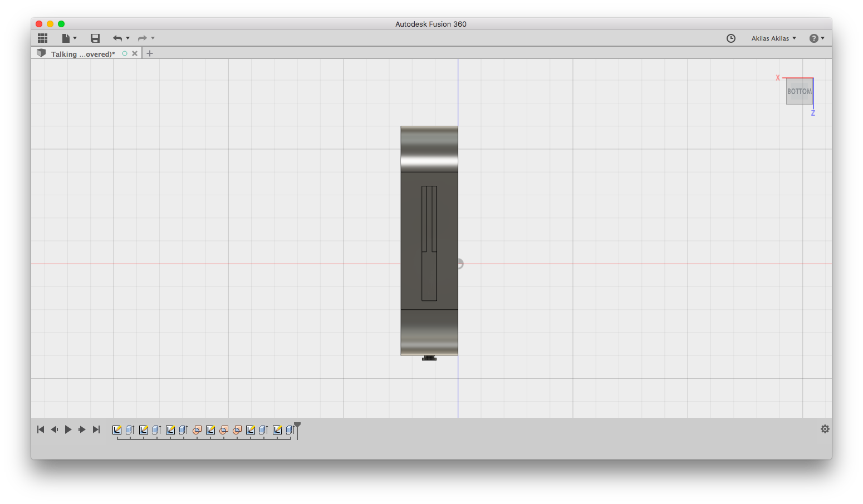Select the third sketch feature in timeline
This screenshot has width=863, height=504.
[x=170, y=430]
